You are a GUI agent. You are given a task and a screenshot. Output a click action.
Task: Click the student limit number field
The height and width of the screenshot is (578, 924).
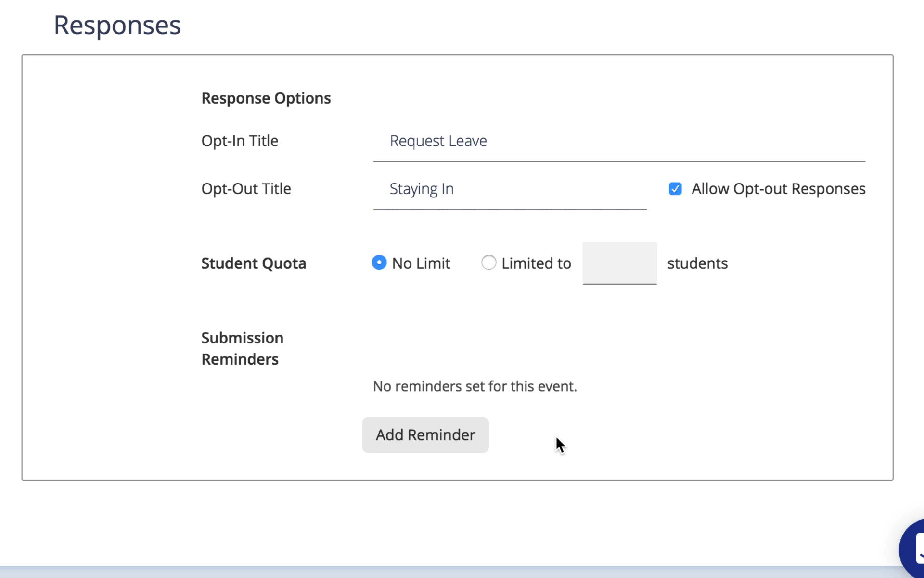coord(619,263)
